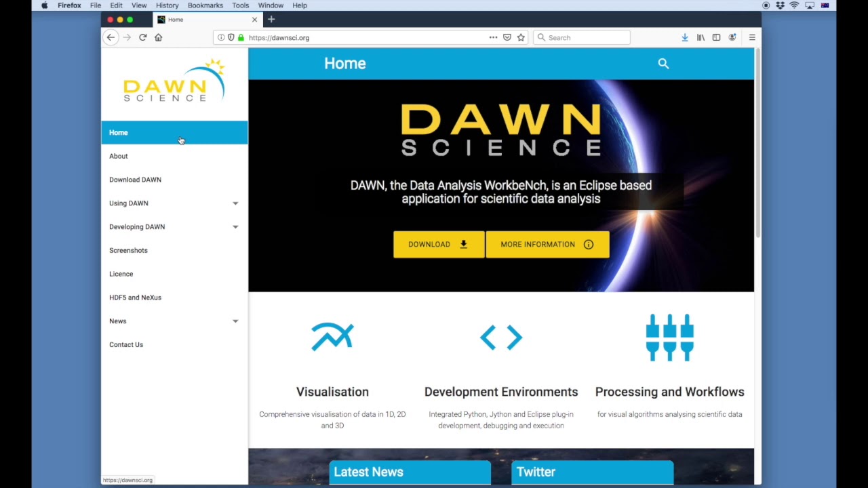Click the DAWN Science hero banner logo
The width and height of the screenshot is (868, 488).
click(x=501, y=130)
